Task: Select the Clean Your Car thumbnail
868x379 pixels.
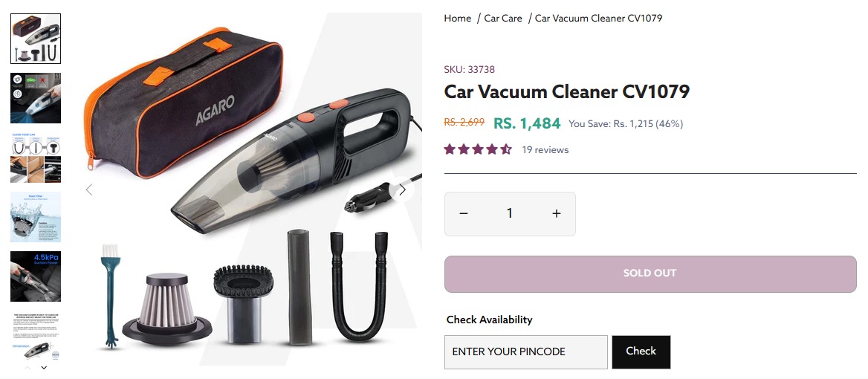Action: coord(36,157)
